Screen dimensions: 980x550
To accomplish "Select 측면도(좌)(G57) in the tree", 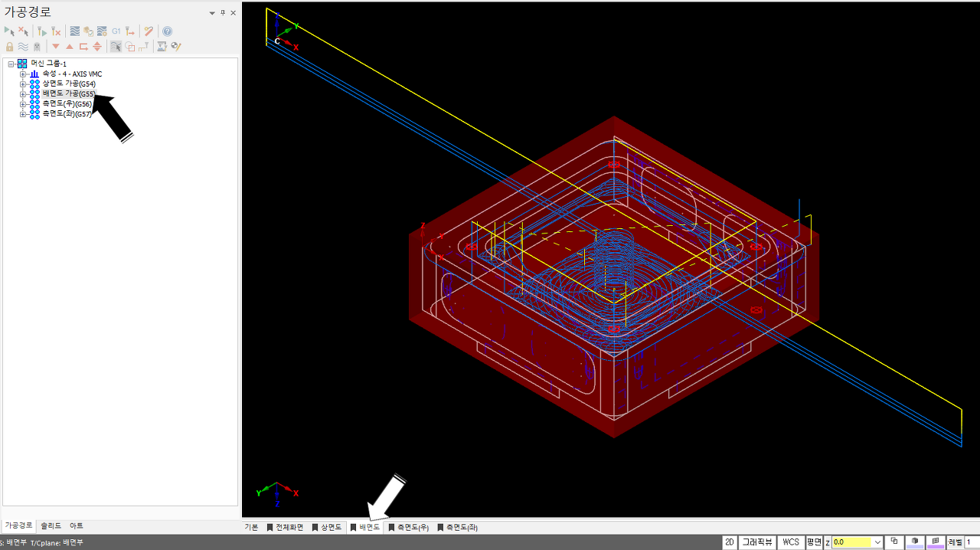I will [67, 113].
